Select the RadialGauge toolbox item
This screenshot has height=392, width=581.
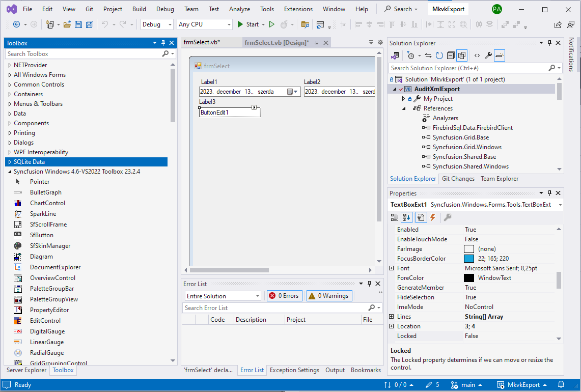pos(47,353)
